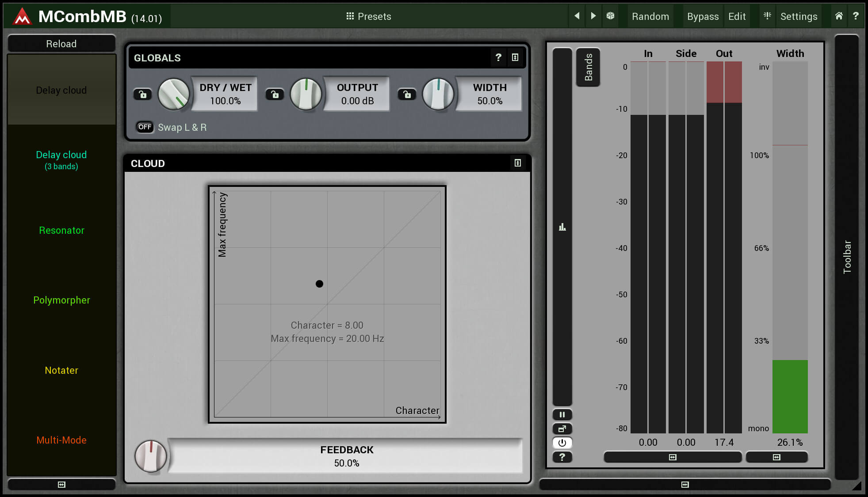Select the Delay cloud header item

click(61, 90)
